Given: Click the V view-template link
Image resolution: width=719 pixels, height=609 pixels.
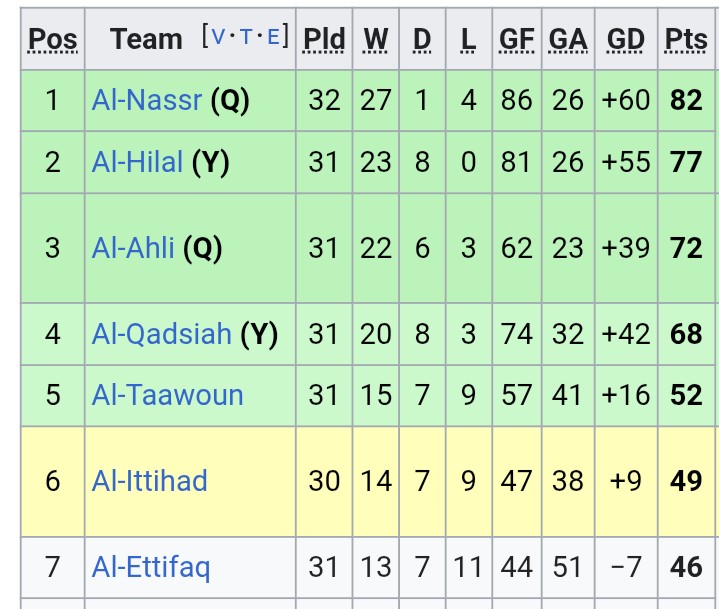Looking at the screenshot, I should click(x=218, y=36).
